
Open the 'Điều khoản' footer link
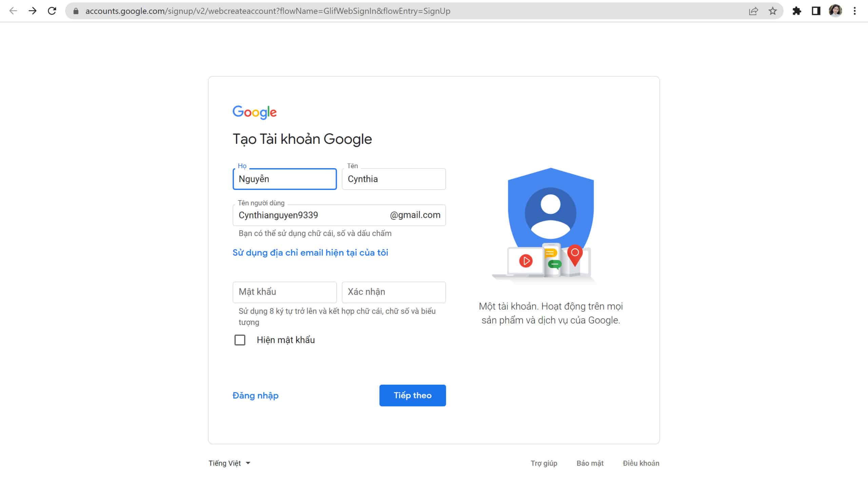[x=641, y=463]
